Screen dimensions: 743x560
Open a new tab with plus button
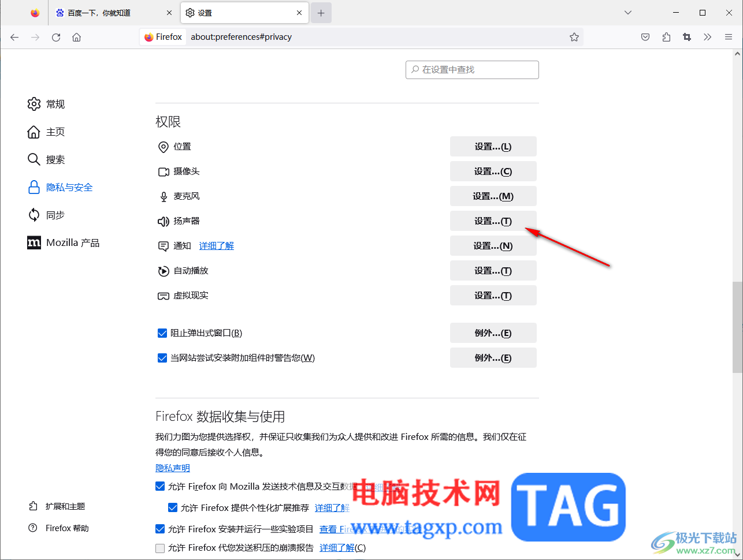point(321,13)
